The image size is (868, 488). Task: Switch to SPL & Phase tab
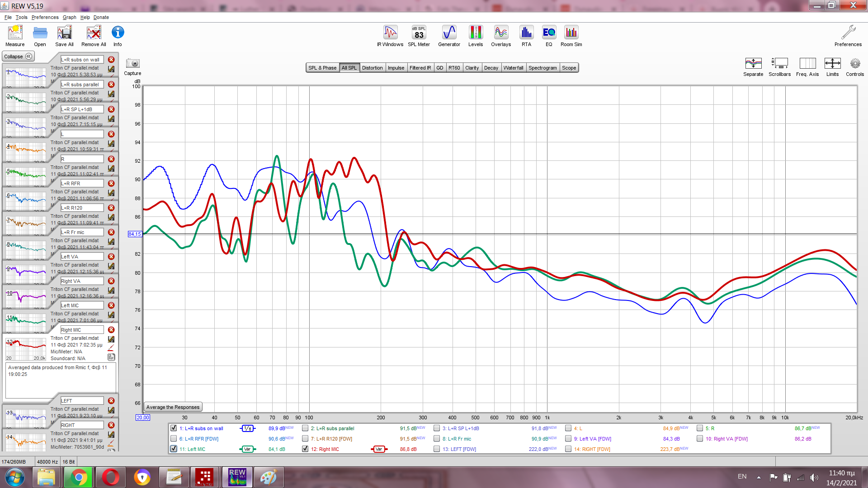322,68
